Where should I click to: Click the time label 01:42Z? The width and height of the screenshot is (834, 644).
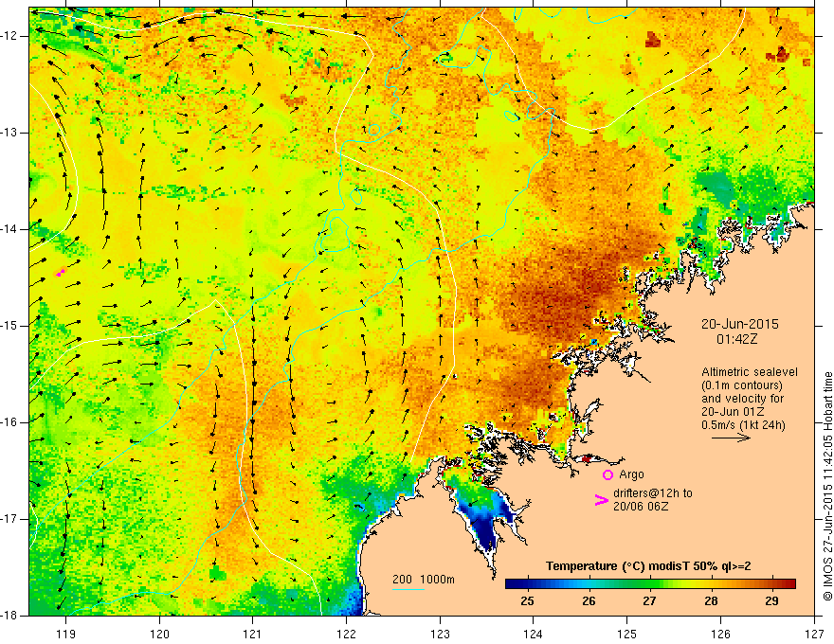736,339
